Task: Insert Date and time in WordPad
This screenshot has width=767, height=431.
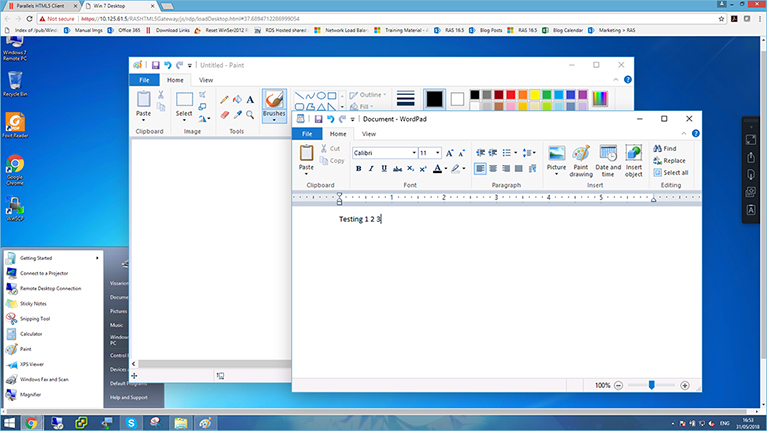Action: 608,161
